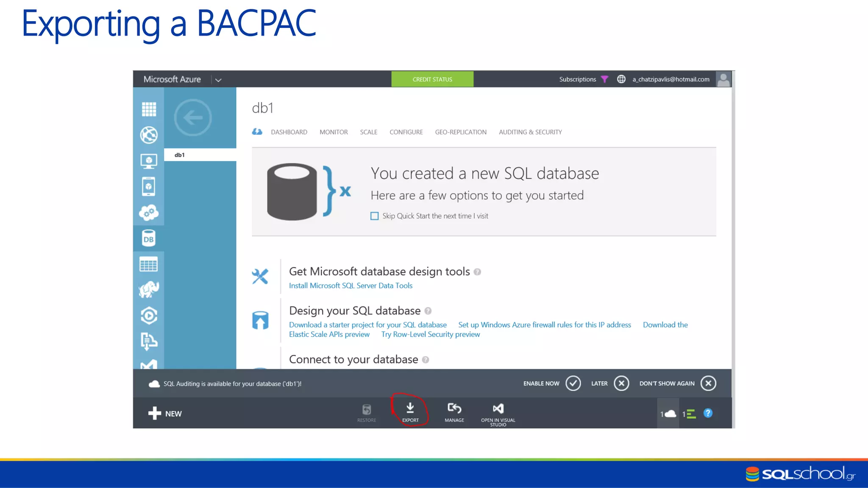Open Try Row-Level Security preview link
Image resolution: width=868 pixels, height=488 pixels.
pyautogui.click(x=431, y=335)
